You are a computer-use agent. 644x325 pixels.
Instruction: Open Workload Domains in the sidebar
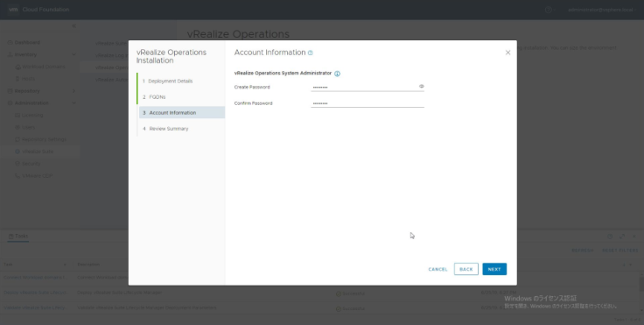click(x=43, y=67)
